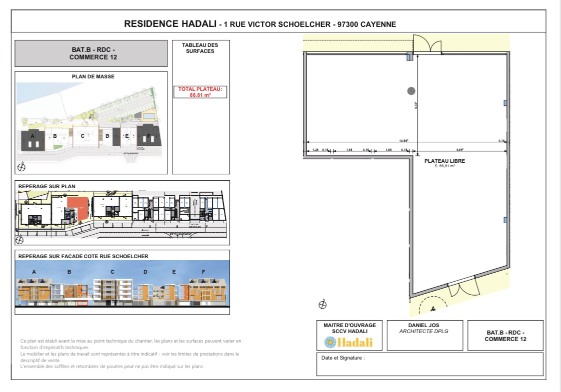Click the DANIEL JOS name
Viewport: 561px width, 392px height.
point(424,325)
